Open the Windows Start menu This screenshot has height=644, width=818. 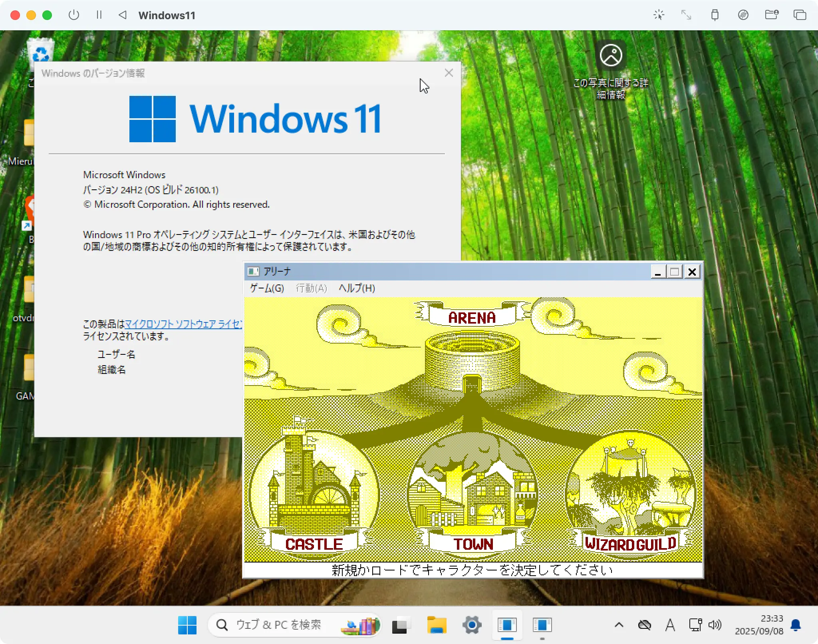pos(187,625)
